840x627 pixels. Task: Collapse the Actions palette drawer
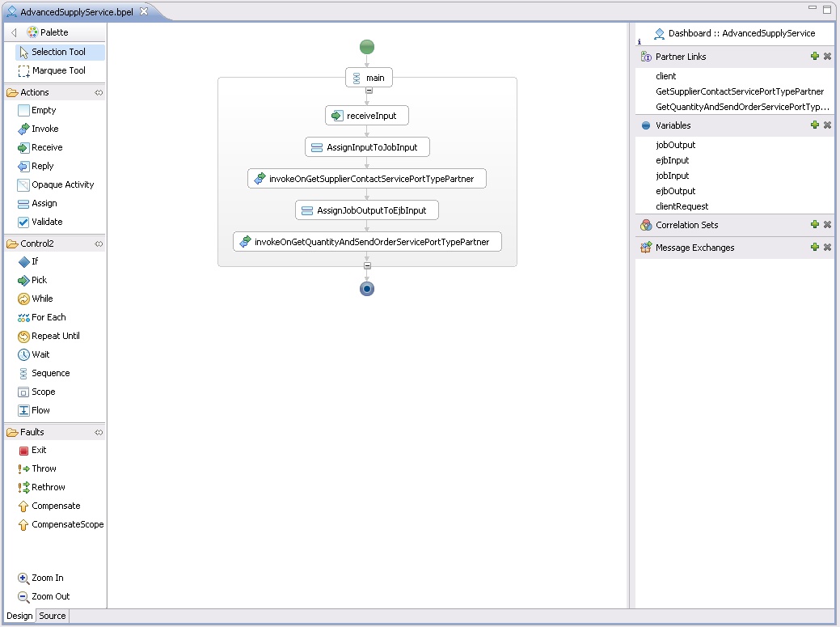(x=99, y=93)
